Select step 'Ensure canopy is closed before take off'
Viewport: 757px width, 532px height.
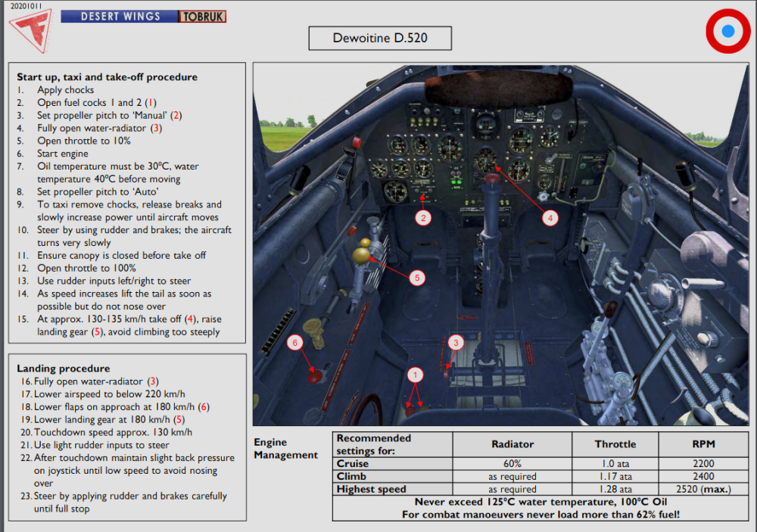(111, 255)
